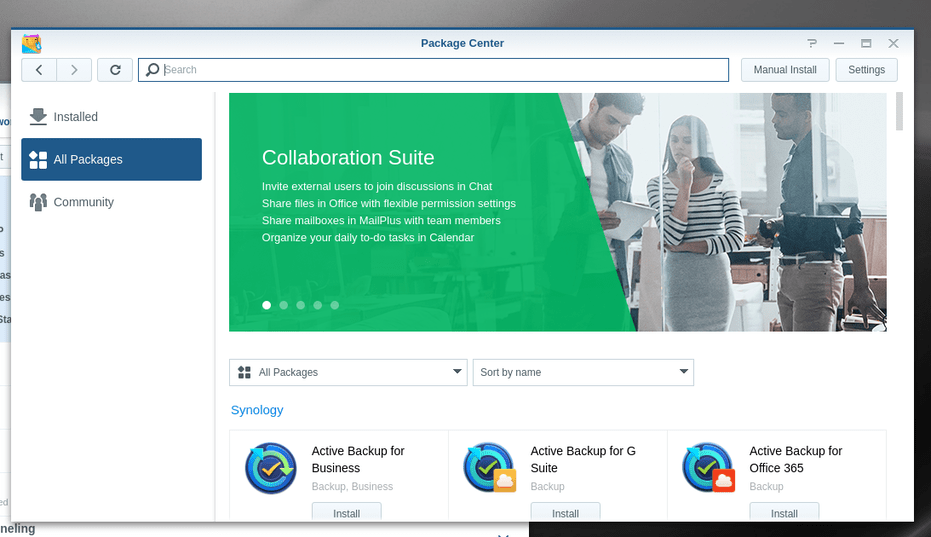Click Active Backup for Office 365 icon

pos(708,468)
